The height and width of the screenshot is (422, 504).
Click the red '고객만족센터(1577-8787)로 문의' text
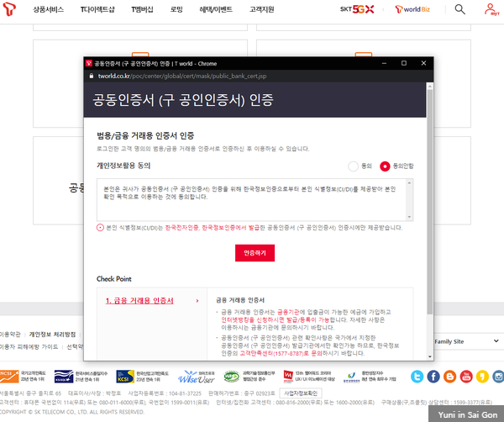(281, 353)
